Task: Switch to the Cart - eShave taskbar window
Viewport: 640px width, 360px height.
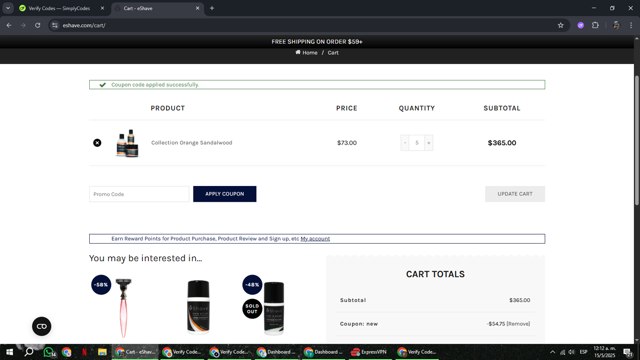Action: point(135,352)
